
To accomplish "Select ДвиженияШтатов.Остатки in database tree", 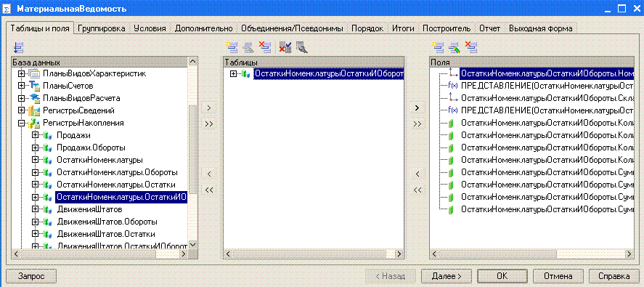I will [x=105, y=234].
